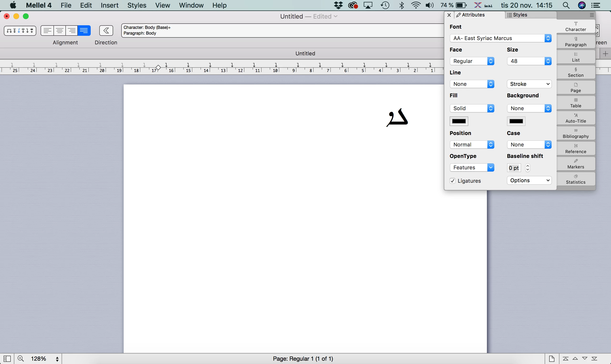Open the font Size dropdown showing 48
This screenshot has width=611, height=364.
coord(529,61)
